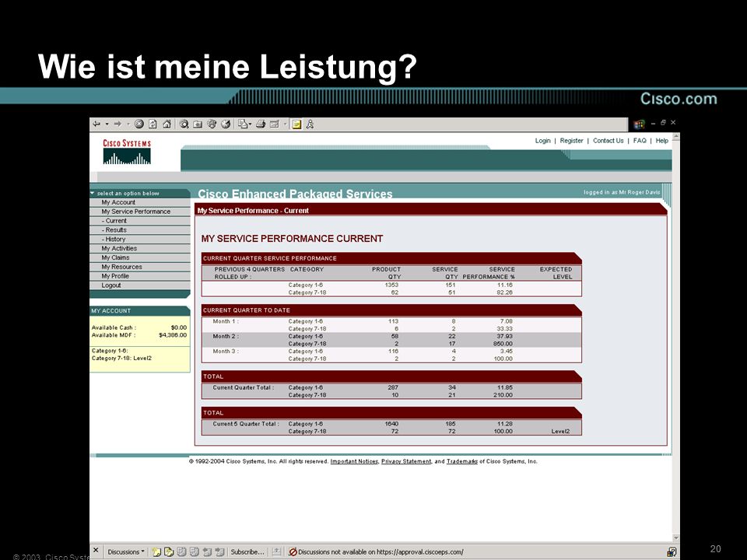Click the Refresh page icon
The width and height of the screenshot is (747, 560).
click(153, 124)
